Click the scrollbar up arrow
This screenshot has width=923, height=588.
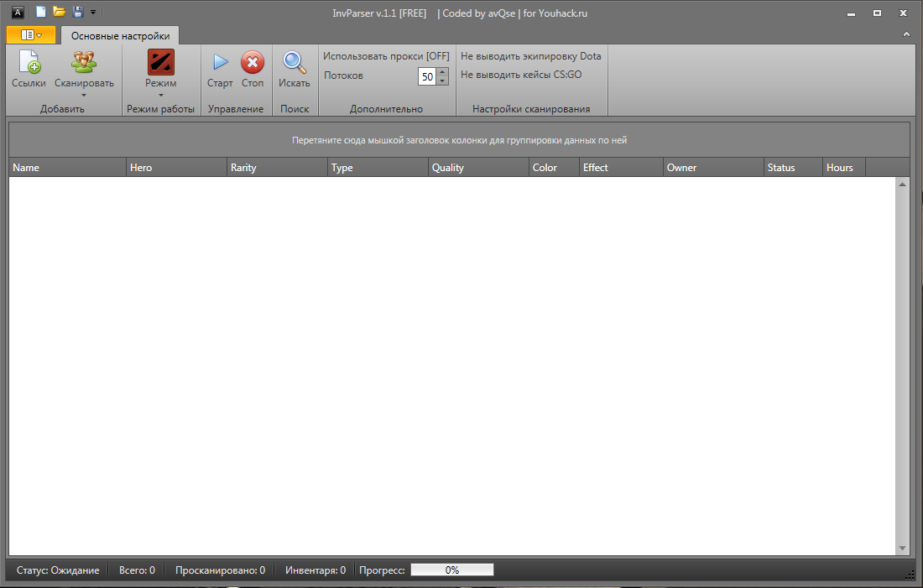pos(902,185)
